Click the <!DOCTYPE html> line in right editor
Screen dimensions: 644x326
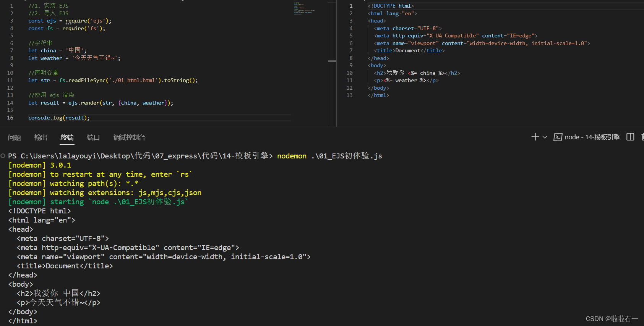[x=391, y=6]
